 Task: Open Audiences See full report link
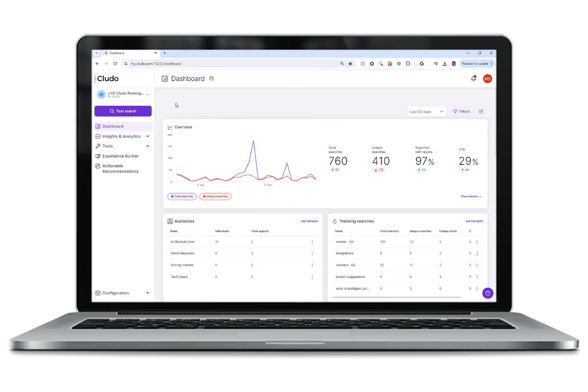pos(309,221)
